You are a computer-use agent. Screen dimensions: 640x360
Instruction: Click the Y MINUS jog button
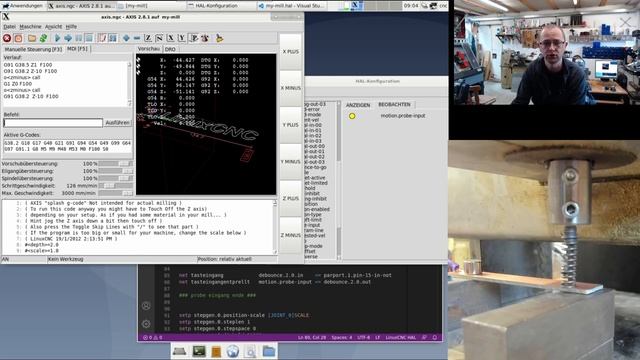(291, 162)
